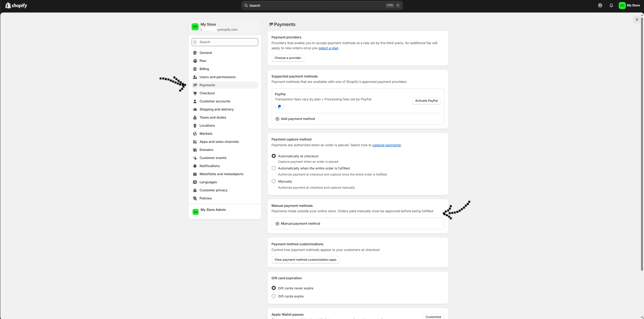Click the green MS avatar in the top bar
The height and width of the screenshot is (319, 644).
(x=622, y=5)
